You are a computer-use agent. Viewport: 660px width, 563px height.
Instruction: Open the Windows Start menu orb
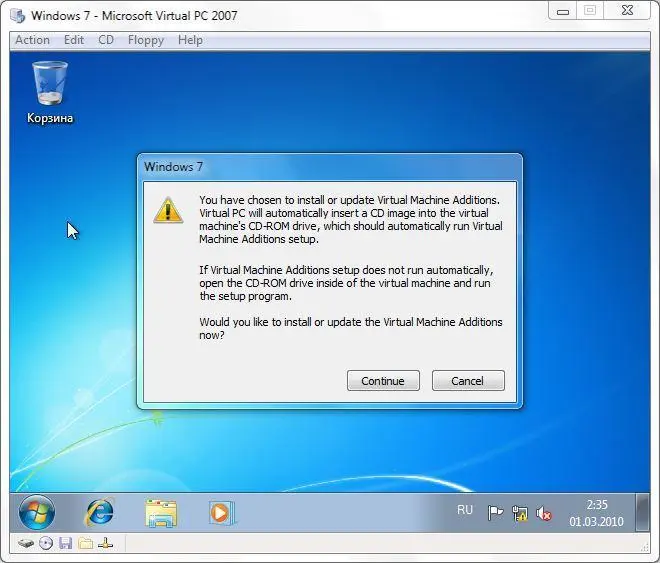[x=37, y=513]
